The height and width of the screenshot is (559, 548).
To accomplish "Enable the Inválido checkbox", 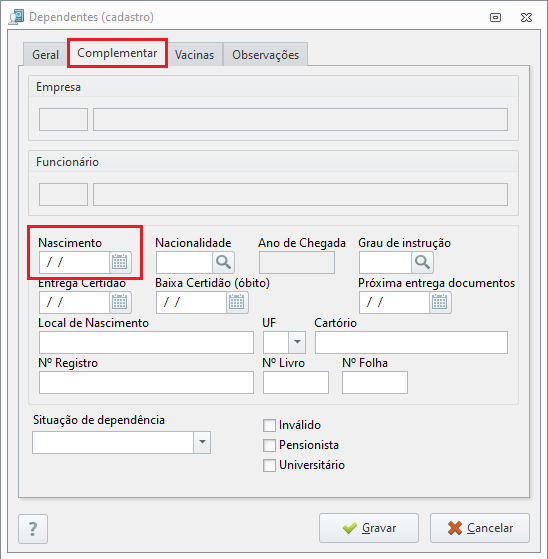I will pyautogui.click(x=269, y=425).
